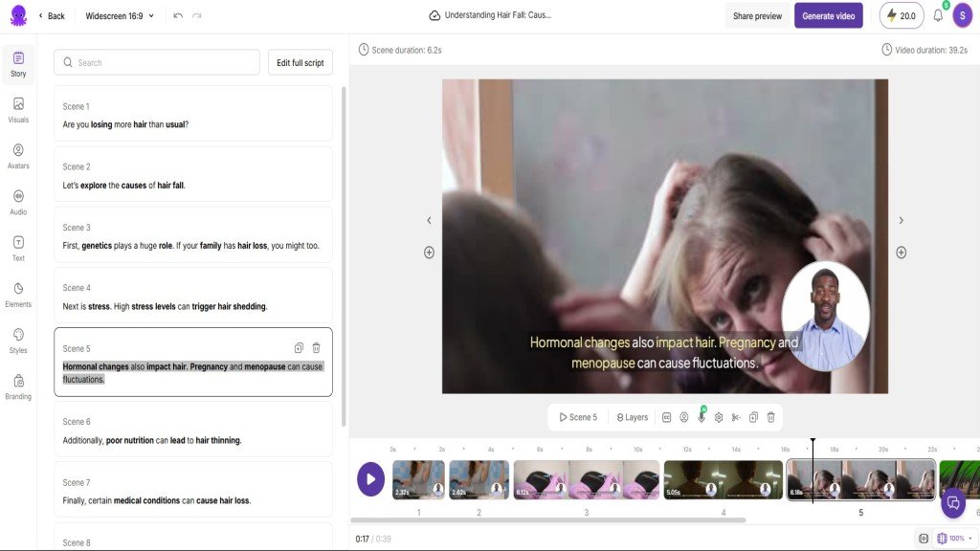Select scene 3 clip in timeline
The width and height of the screenshot is (980, 551).
coord(587,480)
